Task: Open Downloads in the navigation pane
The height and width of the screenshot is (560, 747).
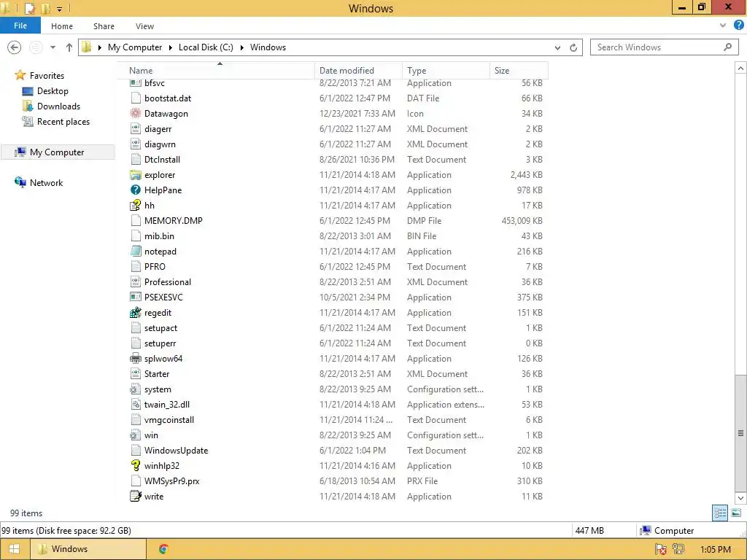Action: click(58, 106)
